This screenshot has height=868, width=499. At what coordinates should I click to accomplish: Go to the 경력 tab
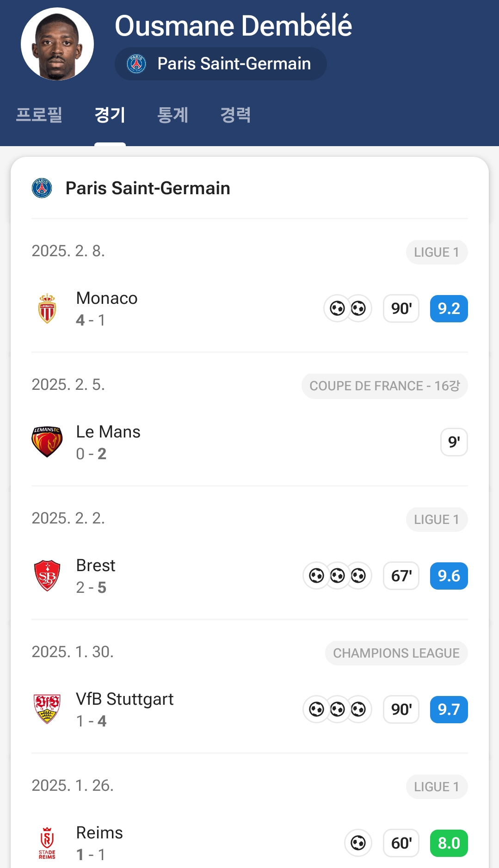tap(235, 115)
